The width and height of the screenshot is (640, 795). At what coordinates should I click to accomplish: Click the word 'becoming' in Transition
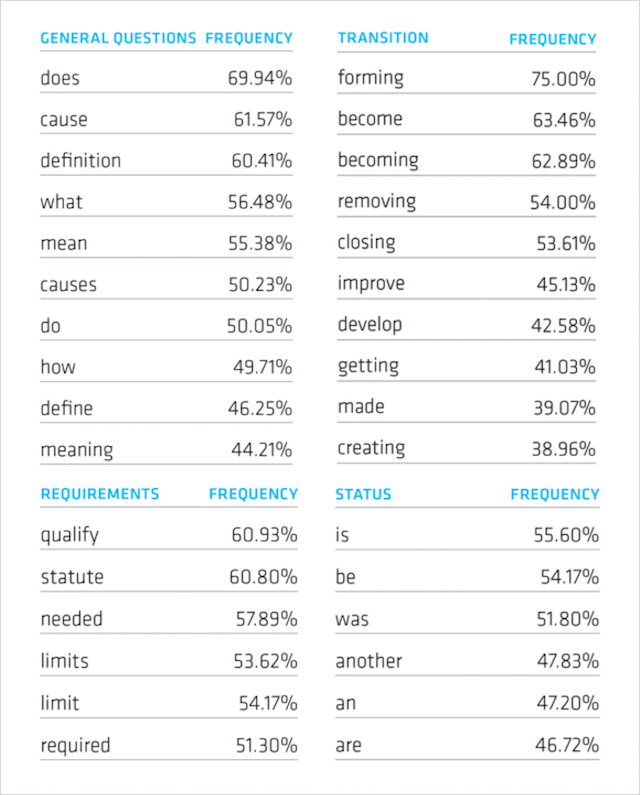378,160
